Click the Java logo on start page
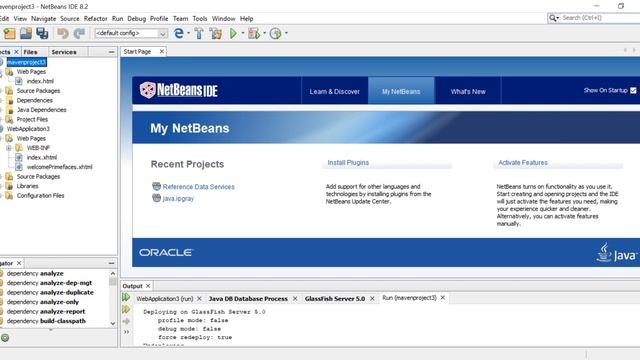640x360 pixels. pos(616,253)
